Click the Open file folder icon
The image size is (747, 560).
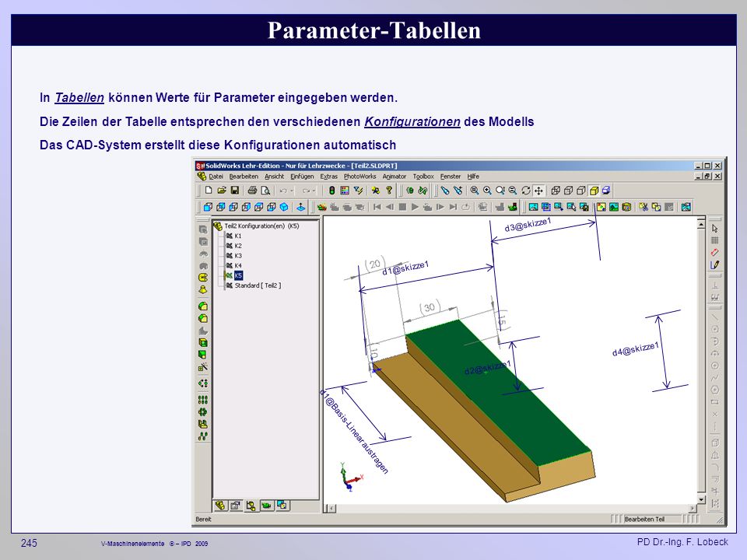[222, 191]
